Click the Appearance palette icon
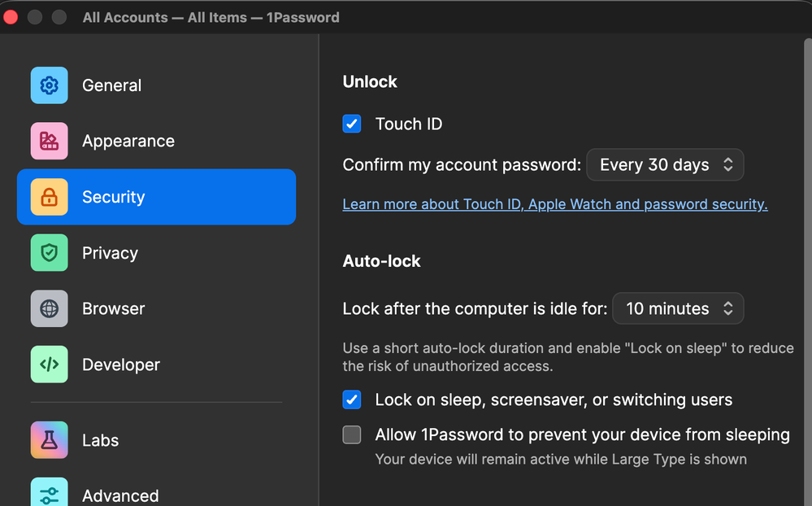This screenshot has height=506, width=812. click(x=49, y=142)
